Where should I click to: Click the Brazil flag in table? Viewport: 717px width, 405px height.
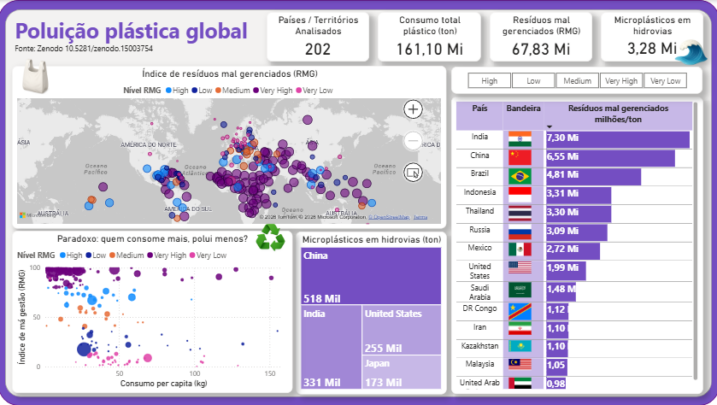coord(520,176)
